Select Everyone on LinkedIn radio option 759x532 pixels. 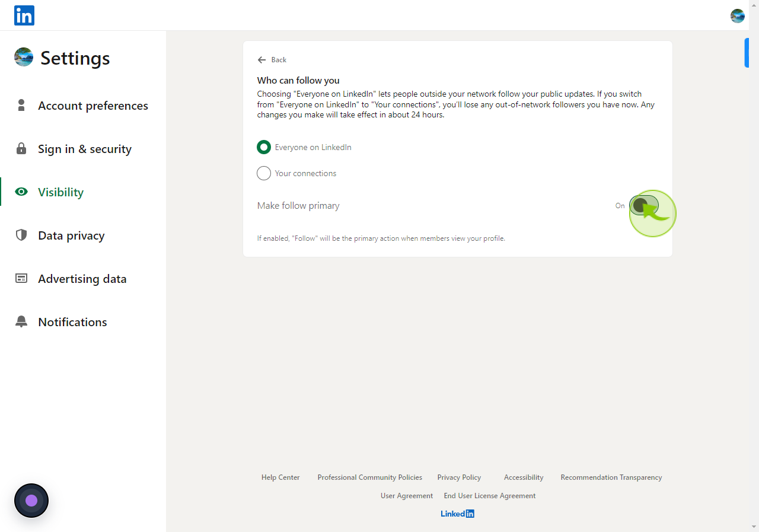click(264, 147)
